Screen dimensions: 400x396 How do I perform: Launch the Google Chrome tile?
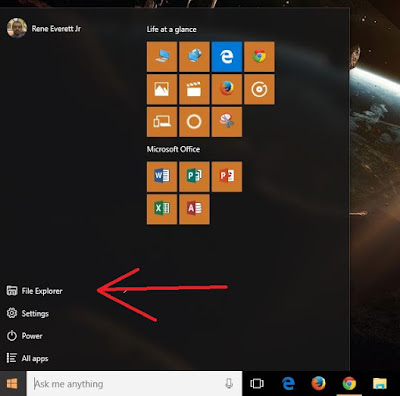(259, 57)
